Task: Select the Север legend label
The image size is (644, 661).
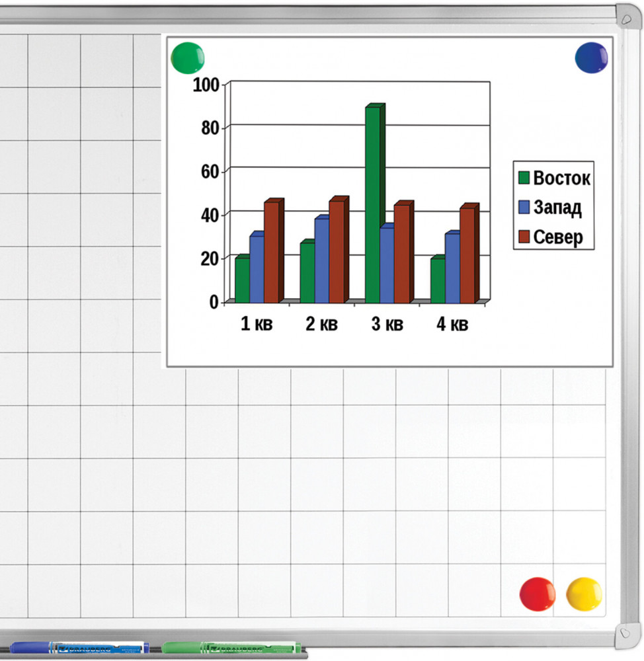Action: tap(559, 237)
